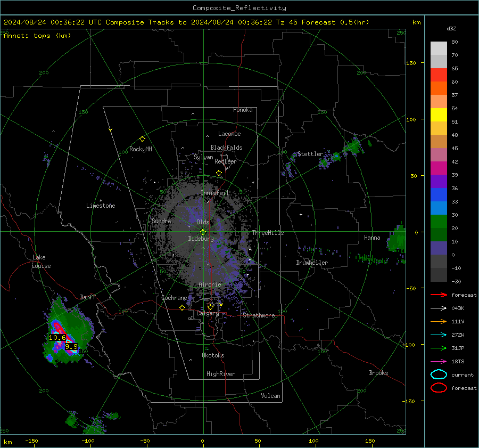
Task: Pick the red 60-65 dBZ legend swatch
Action: pyautogui.click(x=439, y=75)
